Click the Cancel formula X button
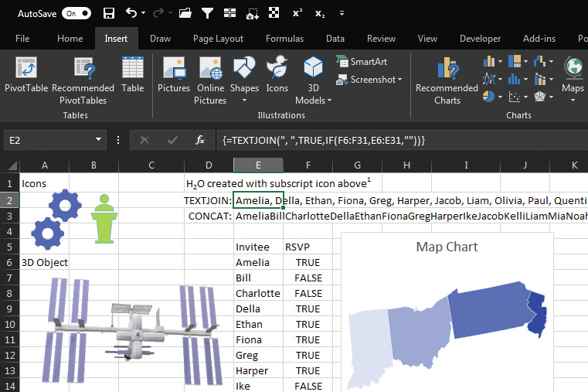 [144, 140]
